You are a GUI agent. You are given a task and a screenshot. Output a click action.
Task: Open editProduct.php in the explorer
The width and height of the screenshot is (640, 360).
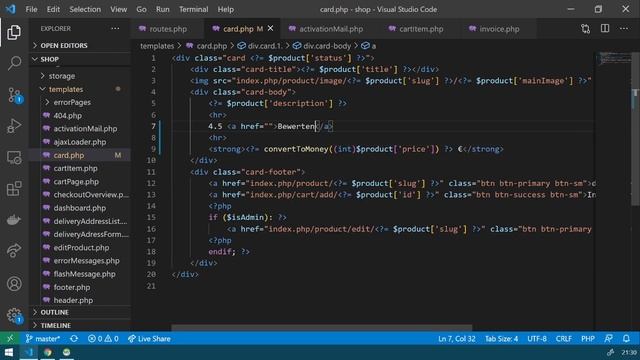coord(81,247)
